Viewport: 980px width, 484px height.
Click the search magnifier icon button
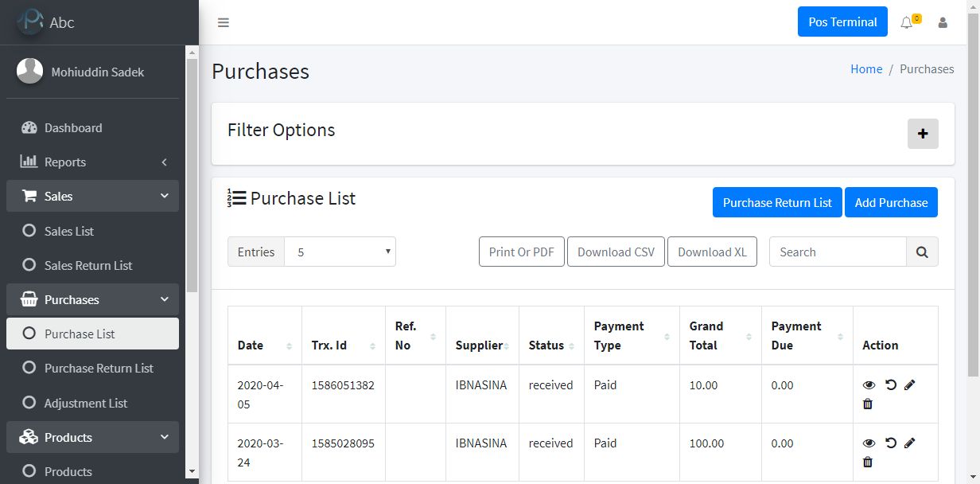pyautogui.click(x=922, y=252)
